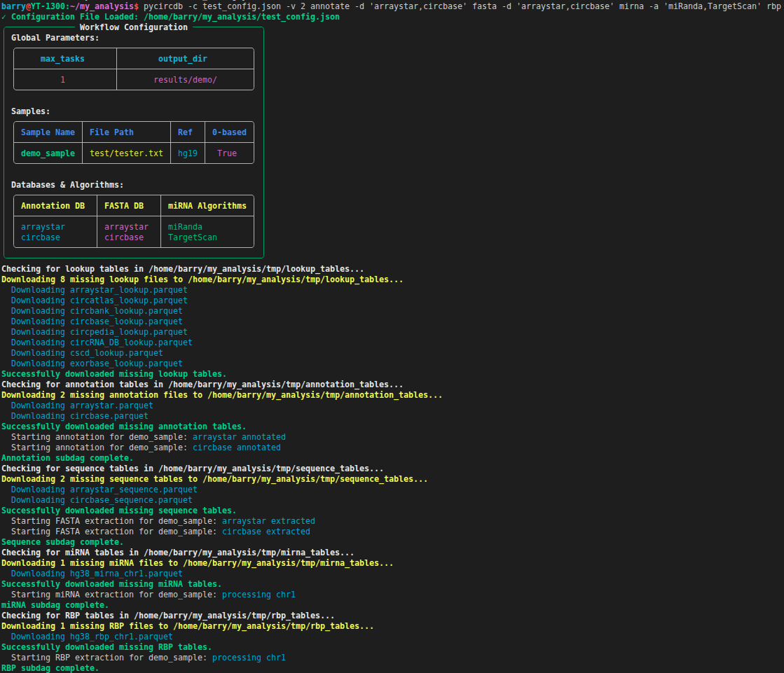Click 'Downloading exorbase_lookup.parquet' line
This screenshot has height=673, width=784.
tap(97, 363)
